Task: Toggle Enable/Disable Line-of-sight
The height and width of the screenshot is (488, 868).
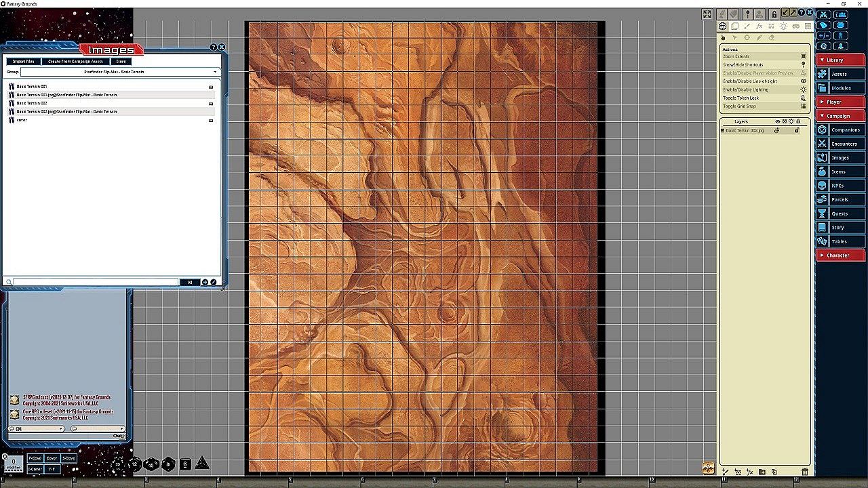Action: tap(804, 81)
